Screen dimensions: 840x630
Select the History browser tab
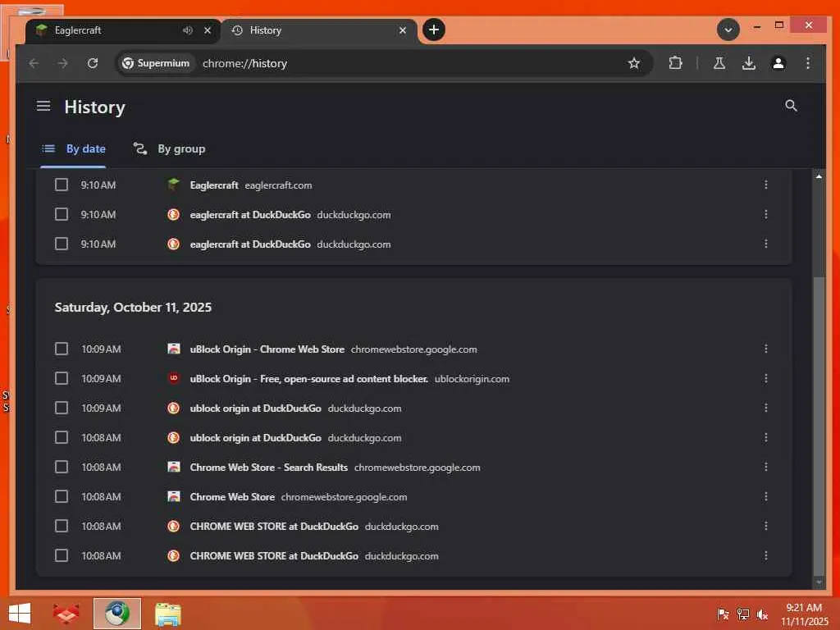(x=319, y=30)
